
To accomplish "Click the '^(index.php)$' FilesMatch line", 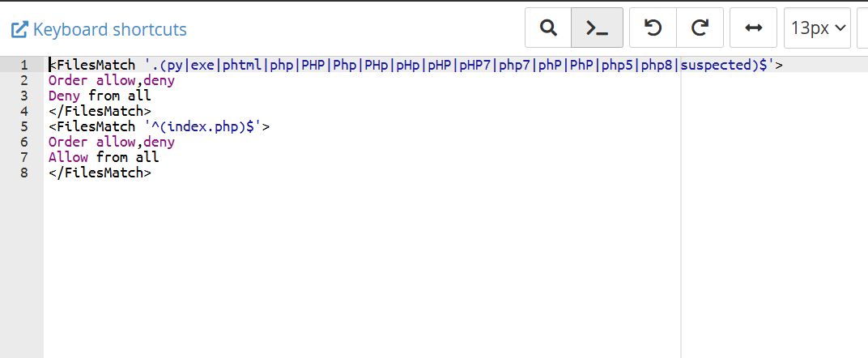I will point(159,126).
